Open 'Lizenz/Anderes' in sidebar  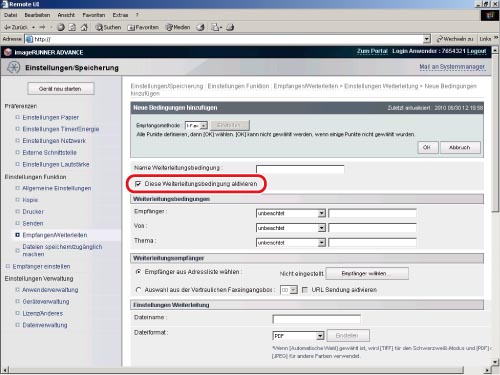click(43, 313)
